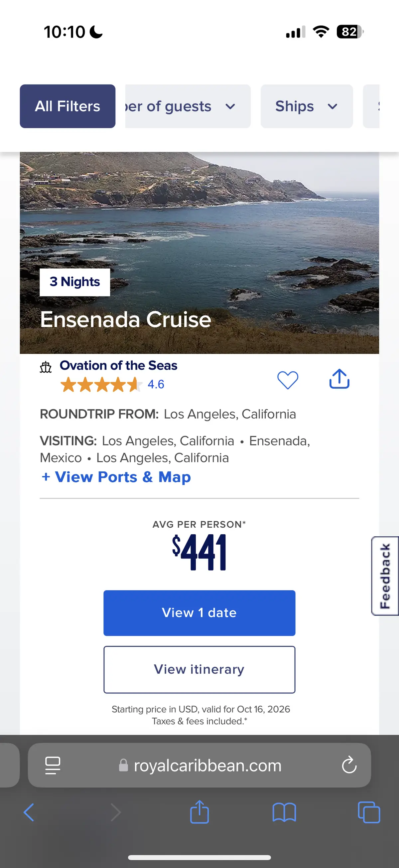This screenshot has height=868, width=399.
Task: Tap the royalcaribbean.com address bar
Action: (207, 765)
